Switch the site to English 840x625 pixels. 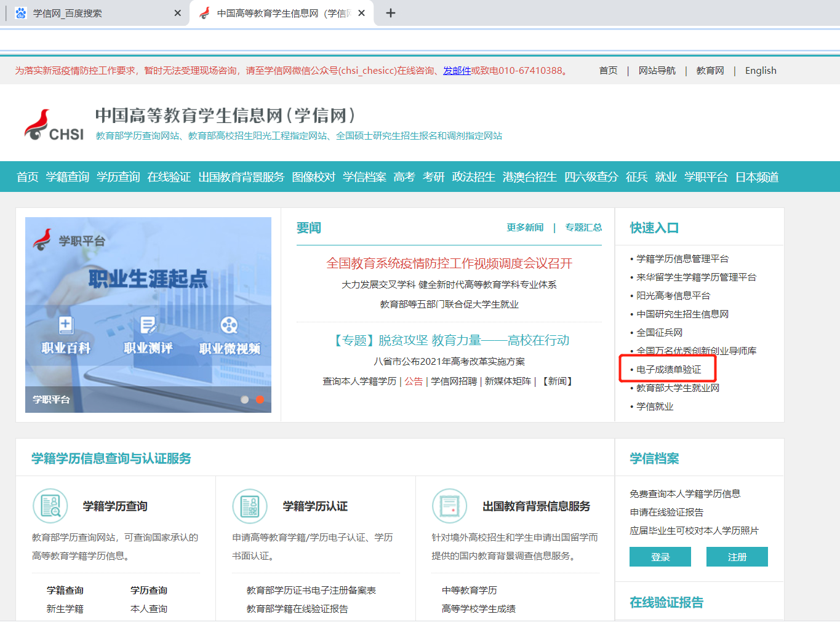pyautogui.click(x=761, y=71)
